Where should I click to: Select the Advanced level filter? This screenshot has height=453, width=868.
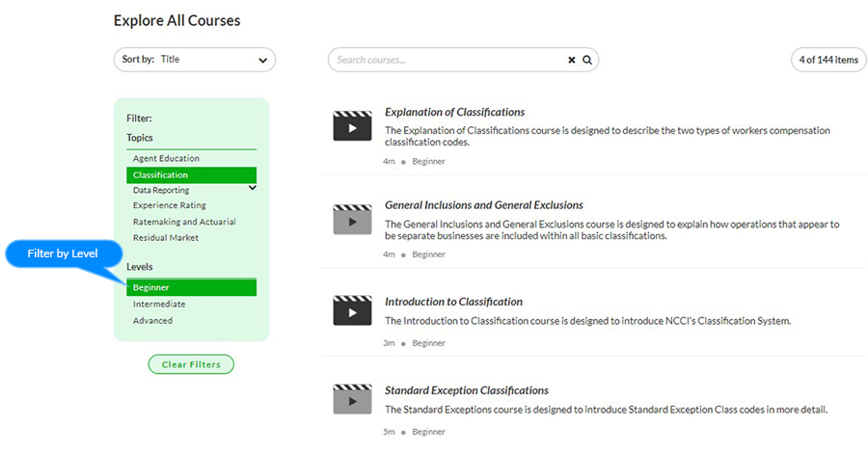[x=152, y=320]
